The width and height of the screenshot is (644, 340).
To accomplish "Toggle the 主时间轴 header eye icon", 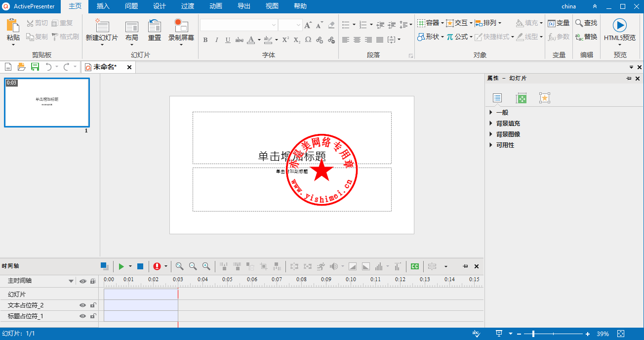I will tap(83, 281).
